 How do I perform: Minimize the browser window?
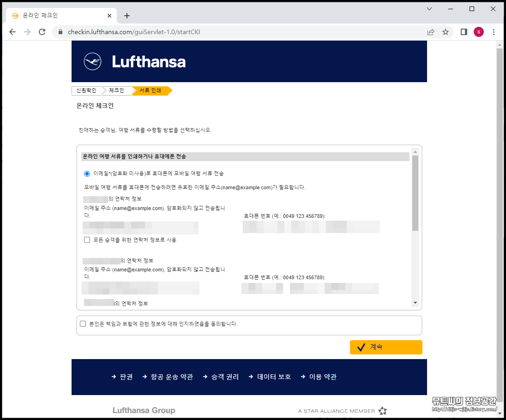451,9
